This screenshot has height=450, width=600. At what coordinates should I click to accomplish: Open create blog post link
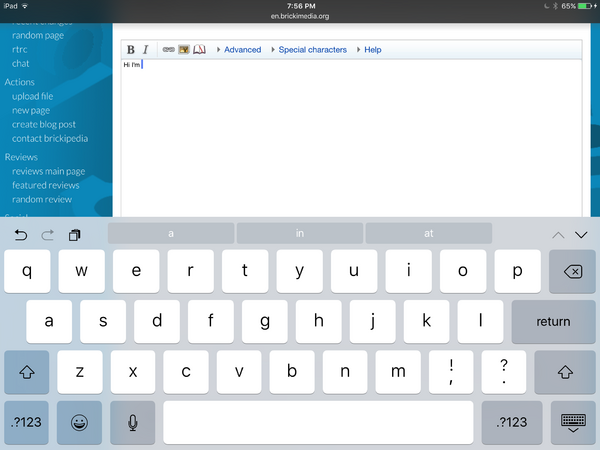(x=44, y=124)
